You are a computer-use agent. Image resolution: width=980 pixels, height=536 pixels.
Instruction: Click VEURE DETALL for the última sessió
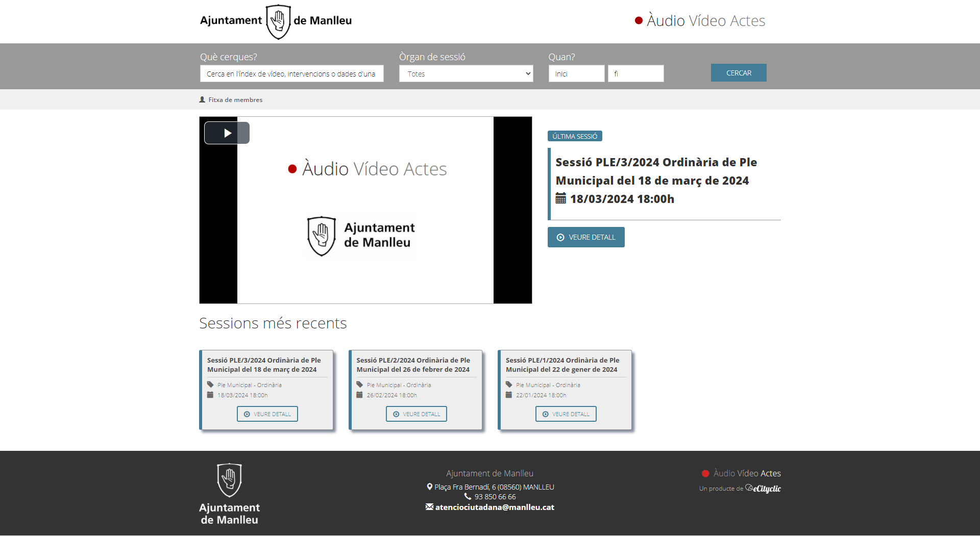[586, 237]
